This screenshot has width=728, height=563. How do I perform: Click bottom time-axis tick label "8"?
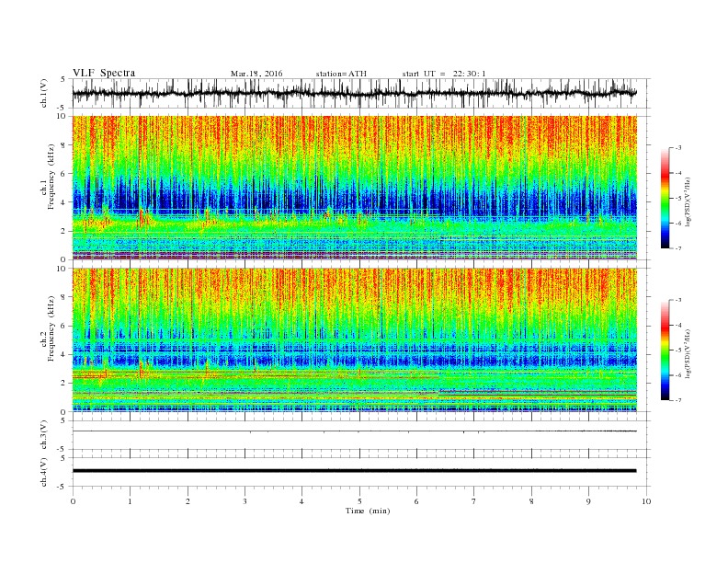[531, 501]
